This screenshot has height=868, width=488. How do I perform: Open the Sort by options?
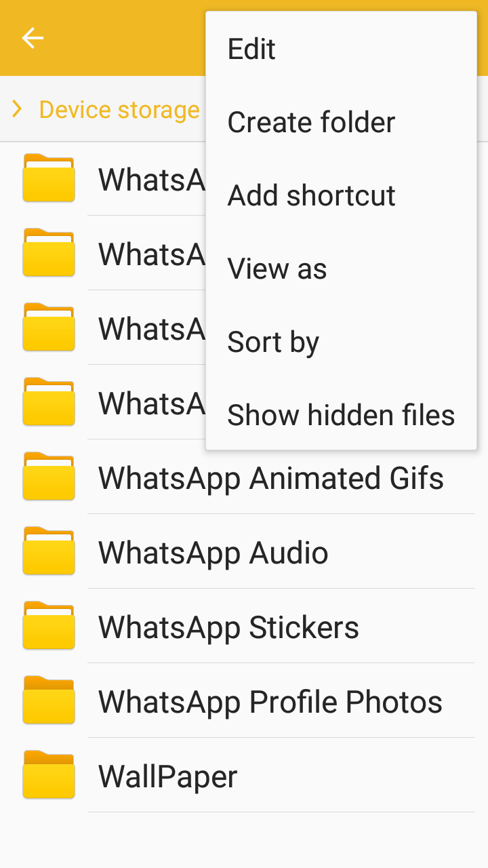[273, 342]
